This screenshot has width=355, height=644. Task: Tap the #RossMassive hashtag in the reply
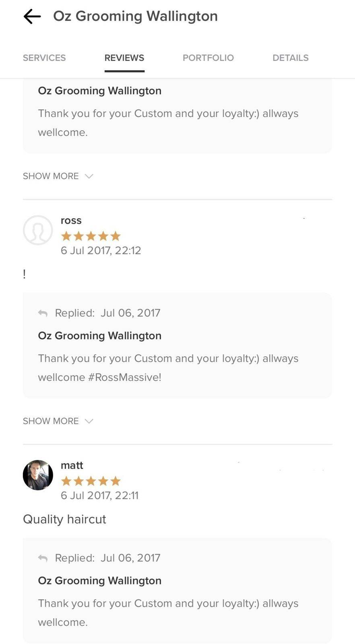tap(124, 378)
